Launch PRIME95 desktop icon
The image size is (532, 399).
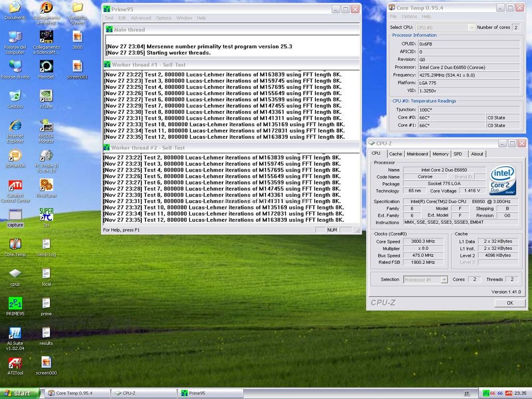tap(15, 307)
